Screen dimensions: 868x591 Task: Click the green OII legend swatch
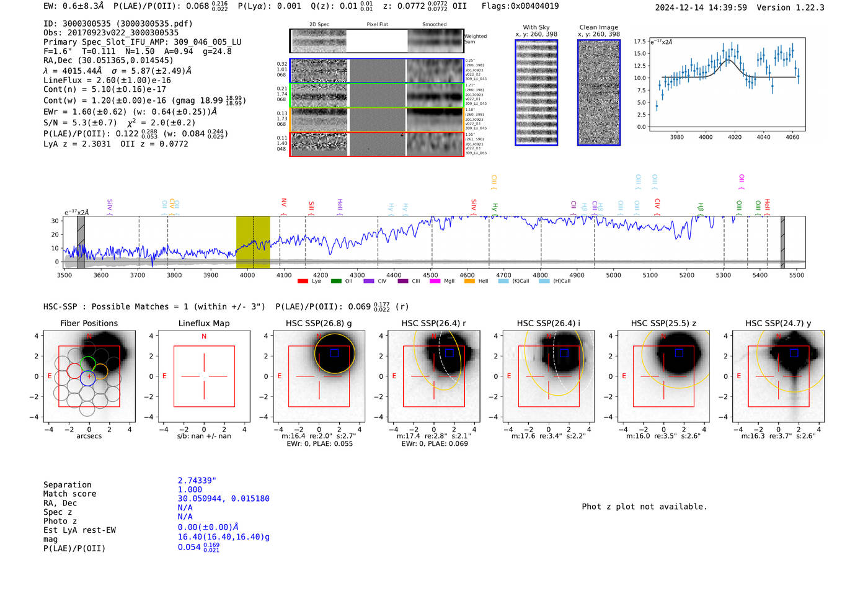(336, 281)
